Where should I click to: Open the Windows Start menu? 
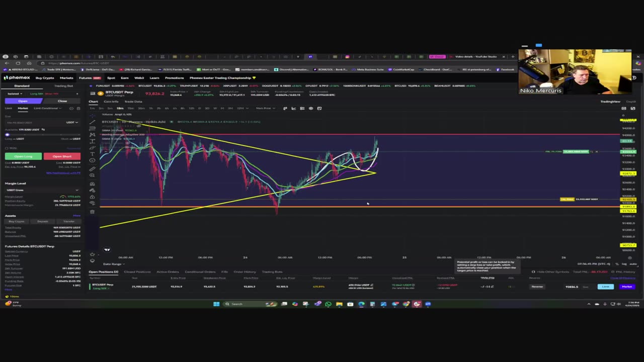pos(216,304)
